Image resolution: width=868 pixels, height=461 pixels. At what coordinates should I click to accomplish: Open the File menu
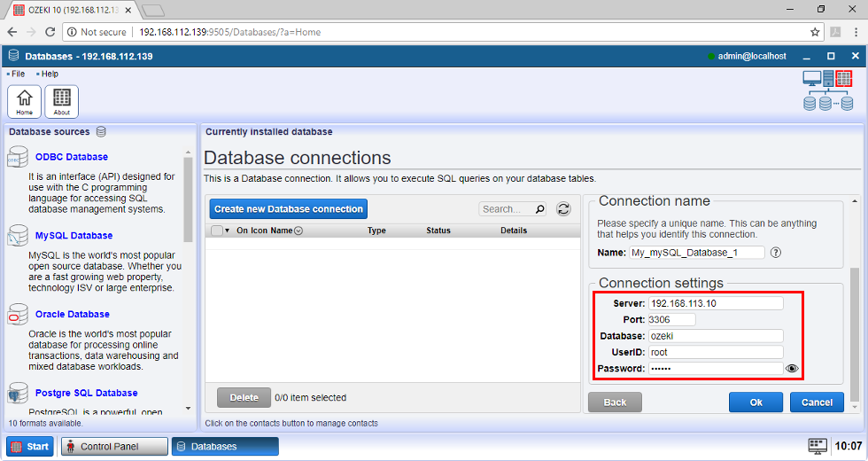18,74
